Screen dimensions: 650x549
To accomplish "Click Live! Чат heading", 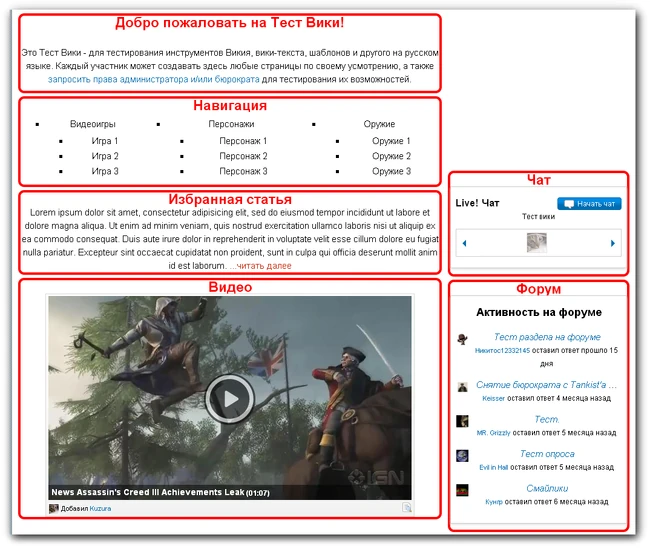I will point(477,203).
